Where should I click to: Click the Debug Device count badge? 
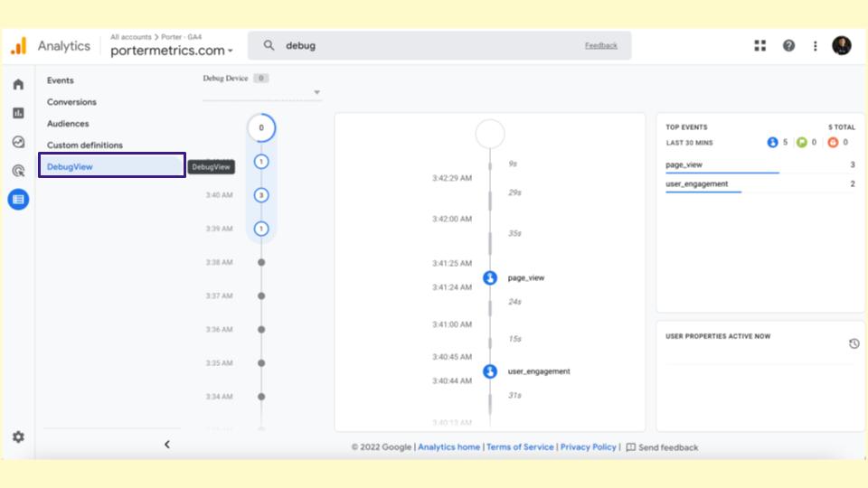pos(260,78)
